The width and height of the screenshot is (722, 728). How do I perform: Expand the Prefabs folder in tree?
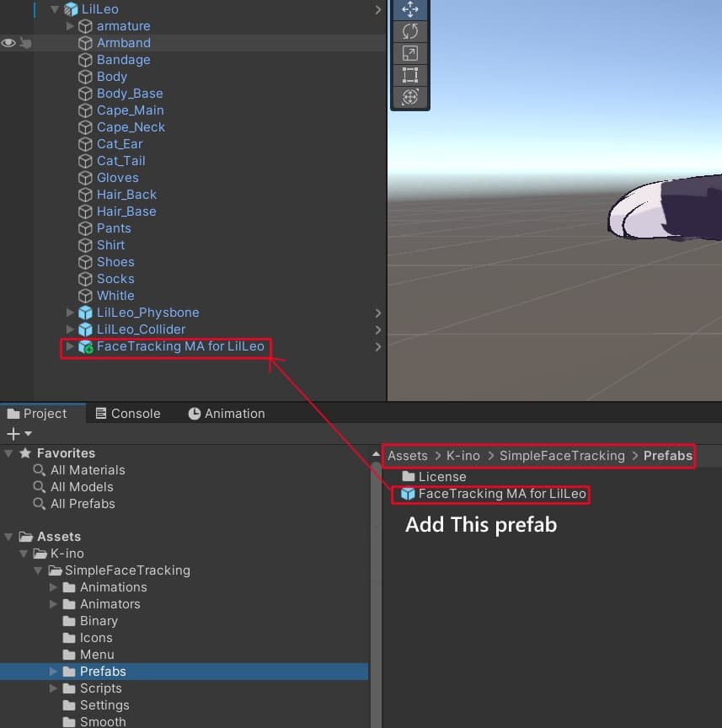tap(53, 672)
